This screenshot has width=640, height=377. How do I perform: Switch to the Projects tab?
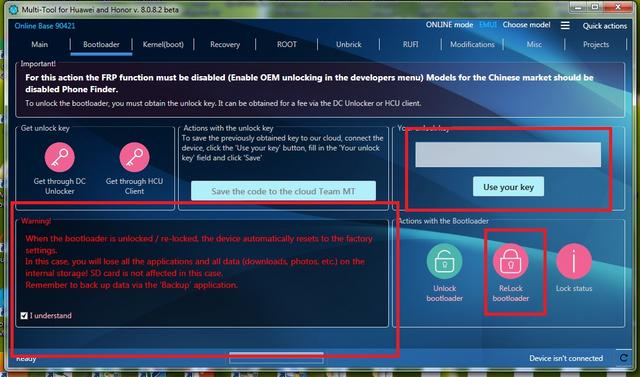596,44
